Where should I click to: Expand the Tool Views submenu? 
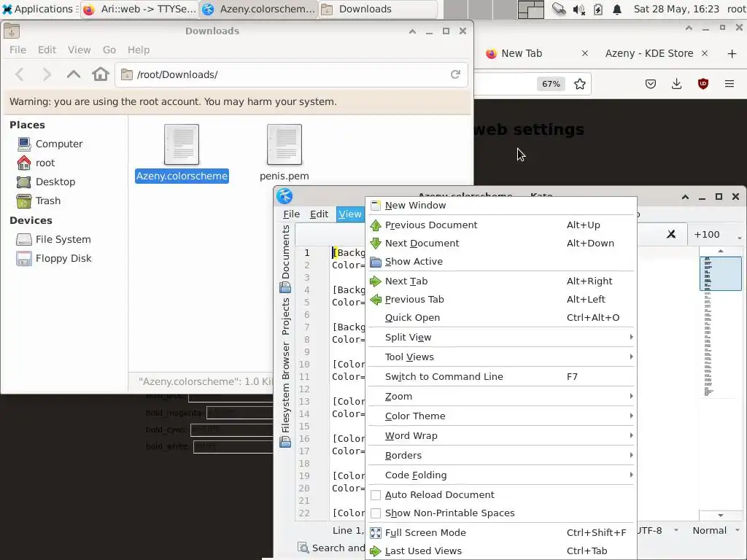pos(501,357)
